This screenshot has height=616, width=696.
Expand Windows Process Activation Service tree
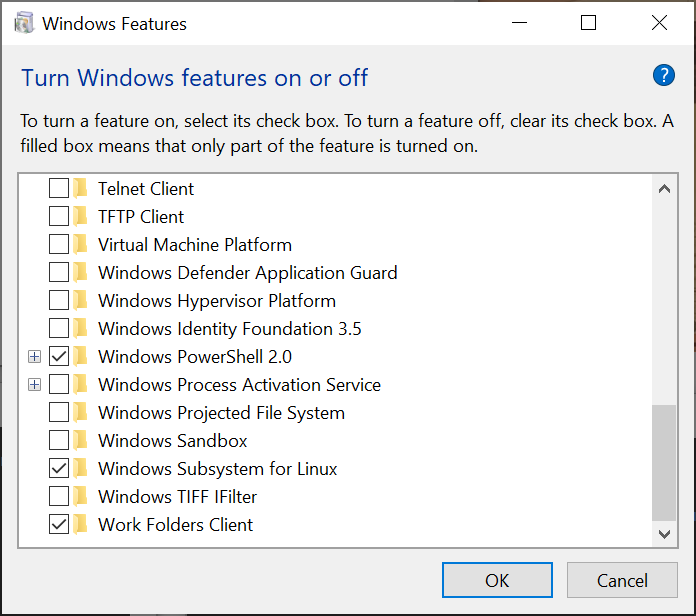point(35,385)
